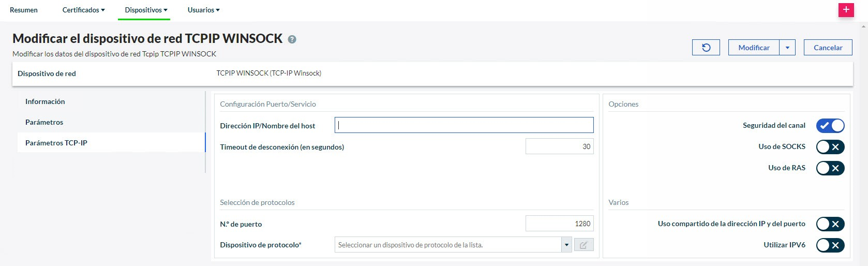
Task: Click the pink plus add button
Action: [x=846, y=10]
